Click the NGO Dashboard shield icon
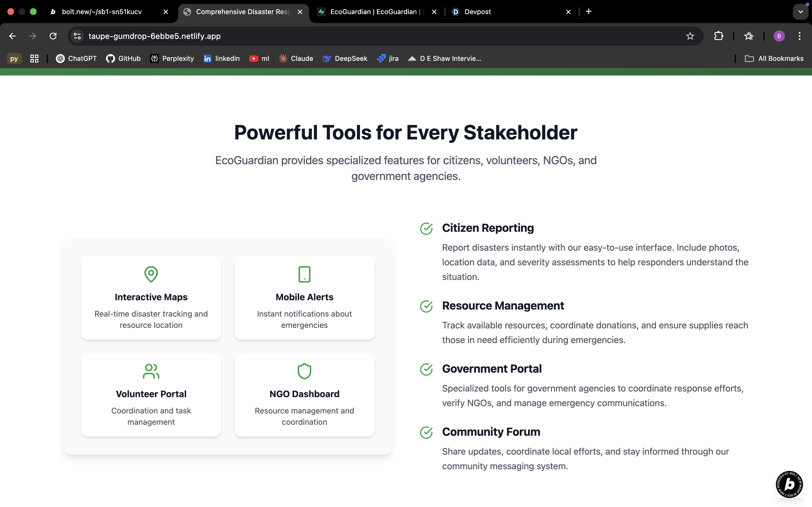This screenshot has width=812, height=507. click(x=304, y=371)
